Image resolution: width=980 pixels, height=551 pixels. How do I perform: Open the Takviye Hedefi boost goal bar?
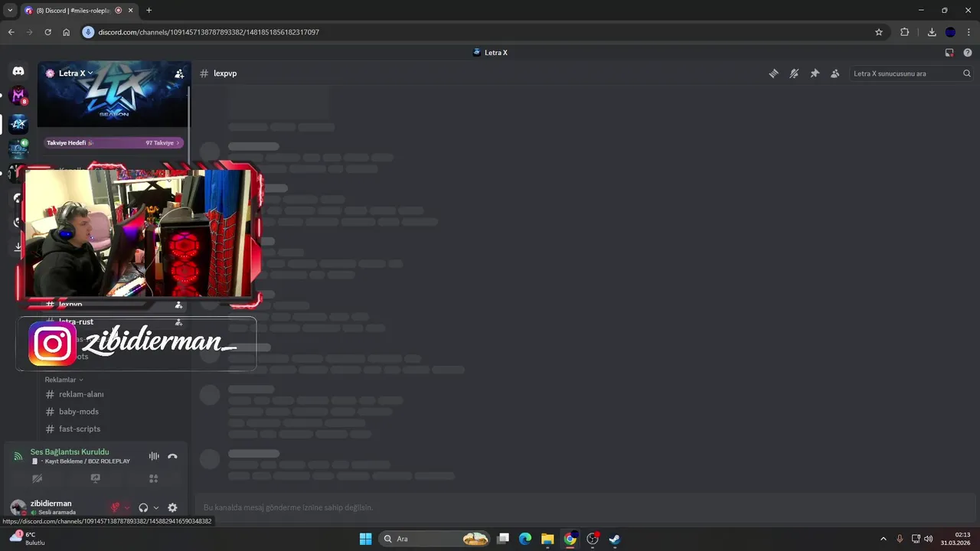coord(113,142)
